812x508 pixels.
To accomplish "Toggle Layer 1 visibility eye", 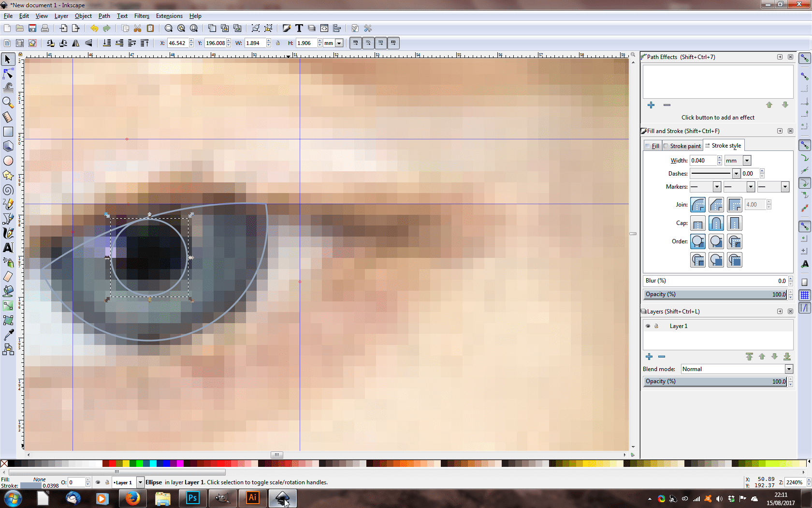I will pyautogui.click(x=648, y=326).
